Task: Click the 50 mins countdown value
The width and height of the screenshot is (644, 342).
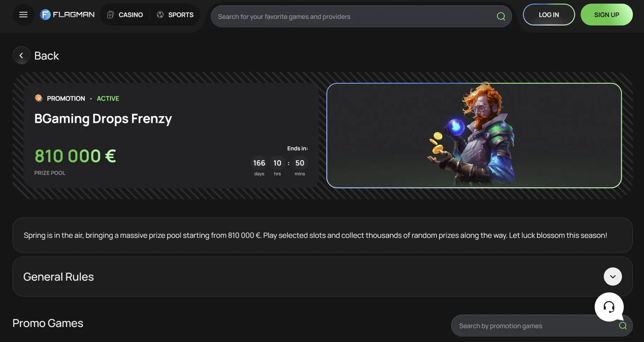Action: pyautogui.click(x=300, y=163)
